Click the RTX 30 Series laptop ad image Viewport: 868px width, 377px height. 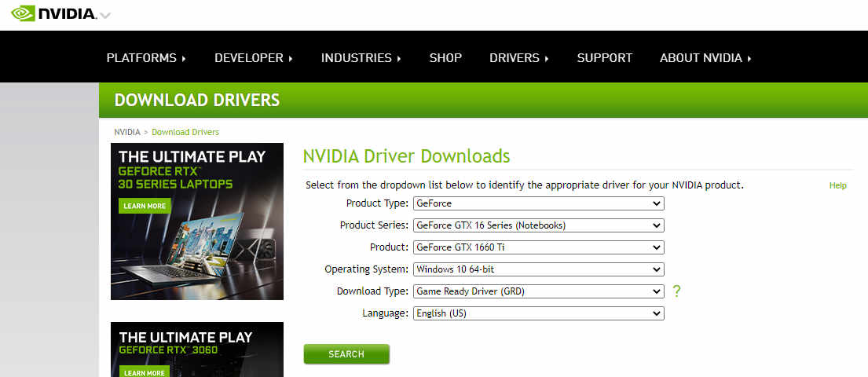(197, 221)
